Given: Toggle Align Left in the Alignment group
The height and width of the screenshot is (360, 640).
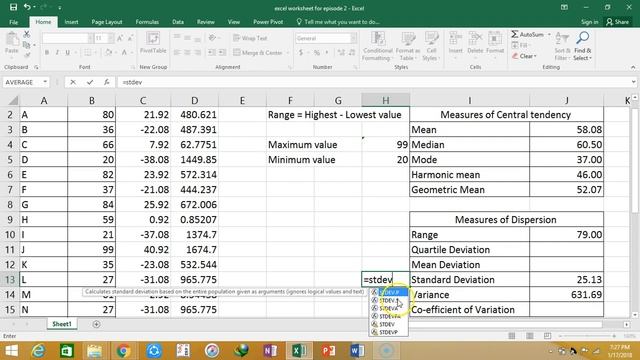Looking at the screenshot, I should [177, 52].
